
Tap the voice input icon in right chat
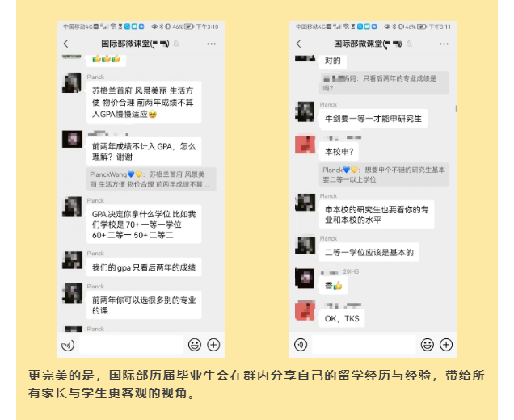click(301, 345)
